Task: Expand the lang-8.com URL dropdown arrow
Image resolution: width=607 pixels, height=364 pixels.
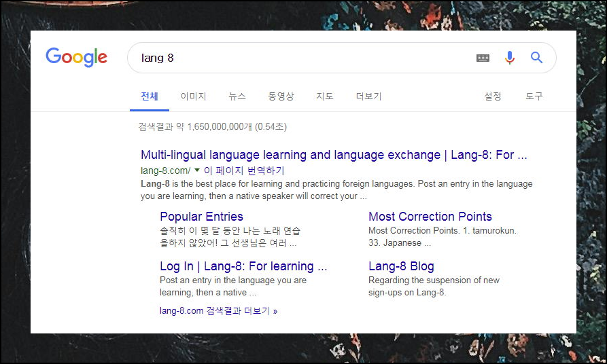Action: [x=197, y=170]
